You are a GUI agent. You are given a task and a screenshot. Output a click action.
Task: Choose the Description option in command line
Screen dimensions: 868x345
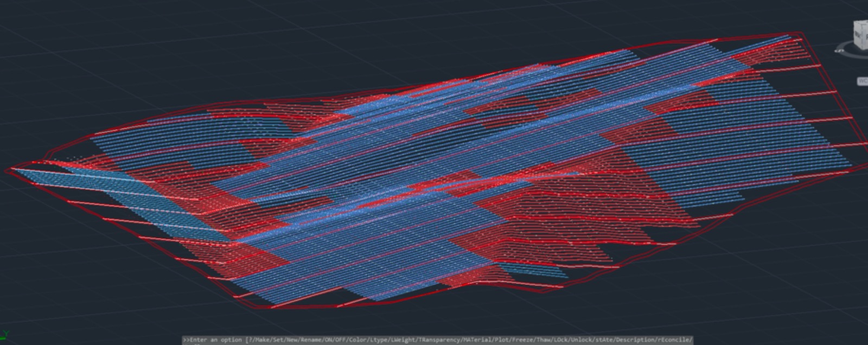point(635,340)
